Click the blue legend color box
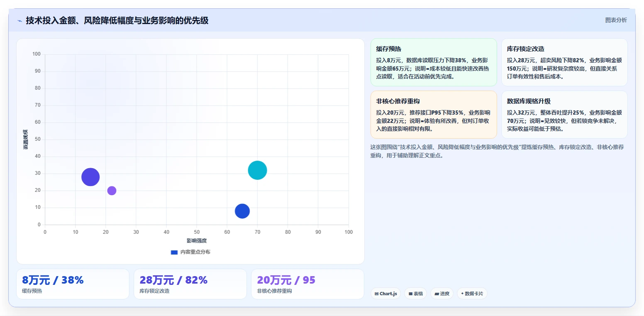The image size is (644, 316). click(x=174, y=252)
